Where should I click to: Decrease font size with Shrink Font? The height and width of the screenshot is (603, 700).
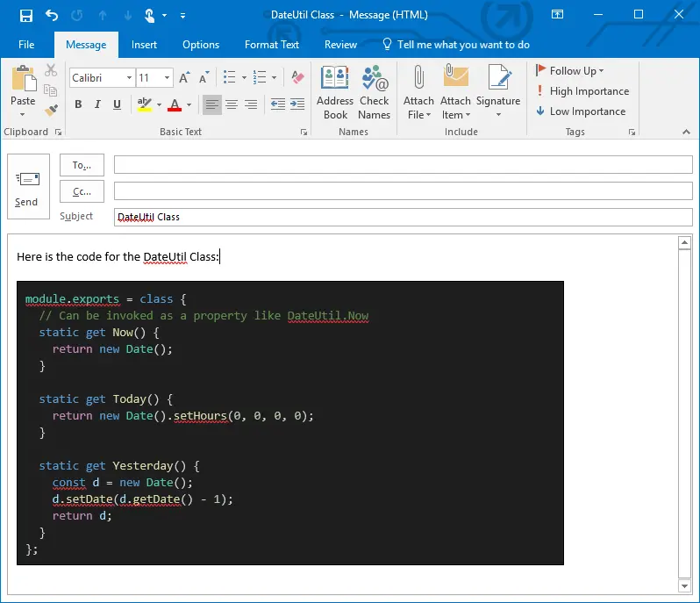(204, 78)
